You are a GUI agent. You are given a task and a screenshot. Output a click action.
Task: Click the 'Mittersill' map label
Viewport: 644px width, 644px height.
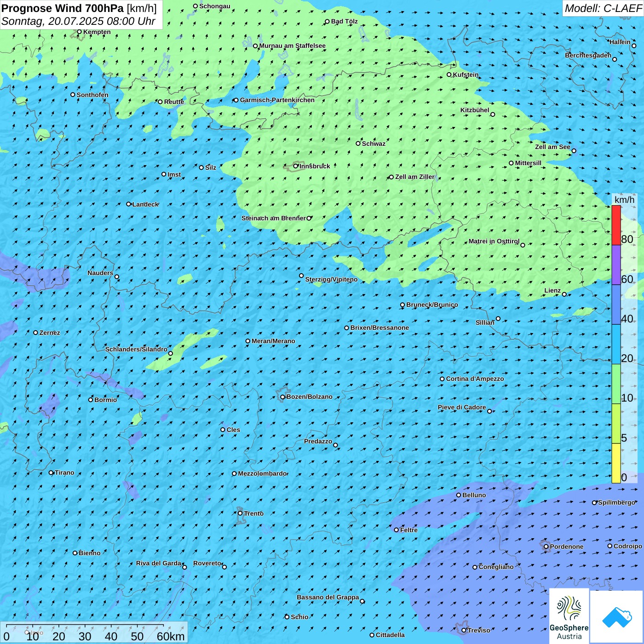coord(528,163)
